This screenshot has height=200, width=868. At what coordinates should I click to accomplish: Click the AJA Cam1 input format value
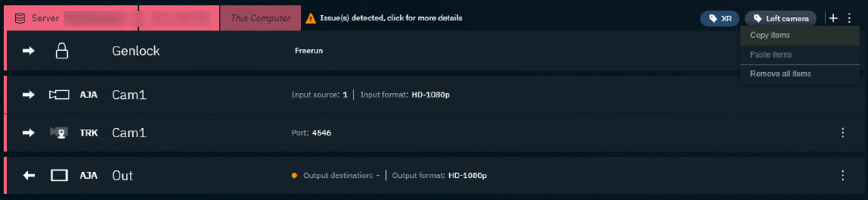coord(430,94)
